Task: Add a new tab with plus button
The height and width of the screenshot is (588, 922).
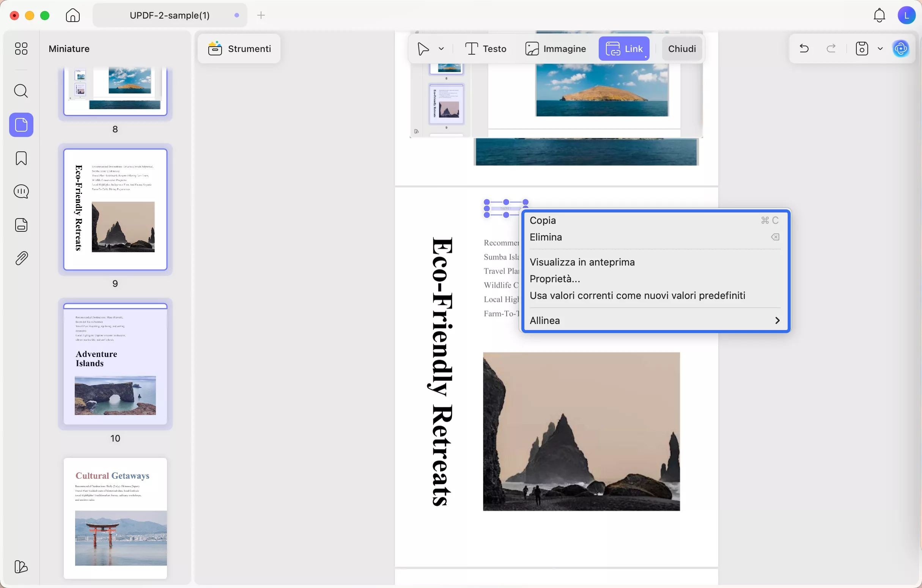Action: coord(261,15)
